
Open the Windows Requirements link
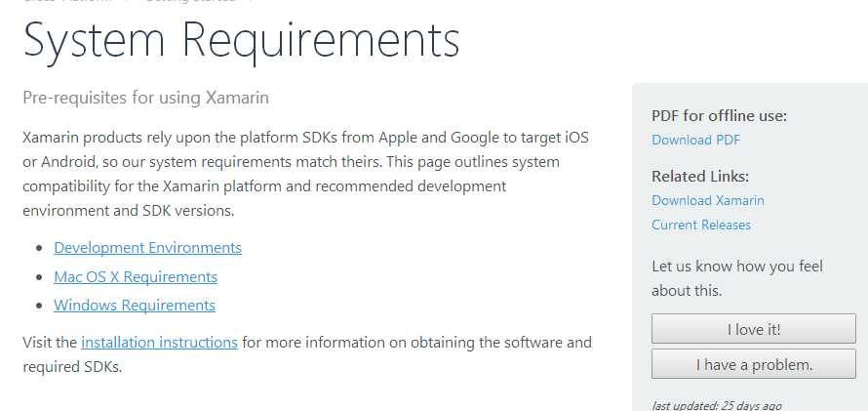[135, 306]
